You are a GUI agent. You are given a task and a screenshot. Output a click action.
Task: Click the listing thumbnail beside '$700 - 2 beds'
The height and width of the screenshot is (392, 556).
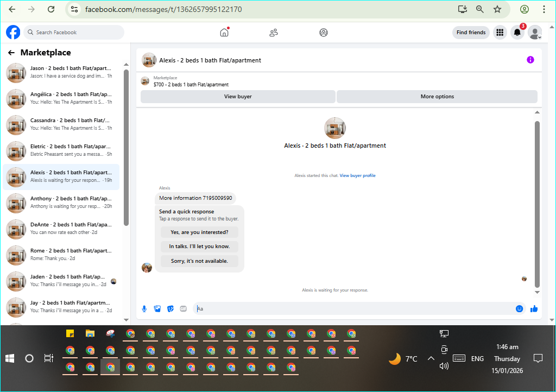145,81
